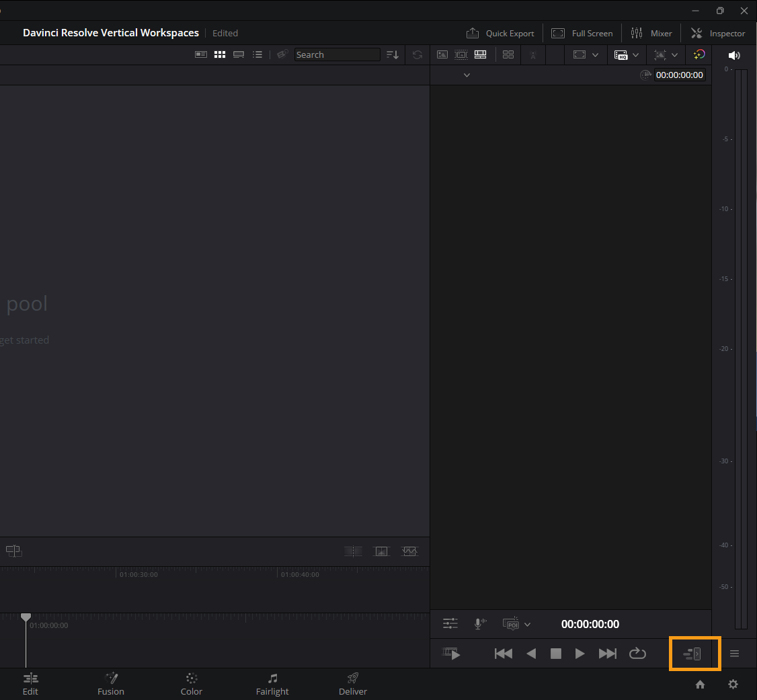Click the 01:00:40:00 mark on upper ruler
This screenshot has height=700, width=757.
300,574
